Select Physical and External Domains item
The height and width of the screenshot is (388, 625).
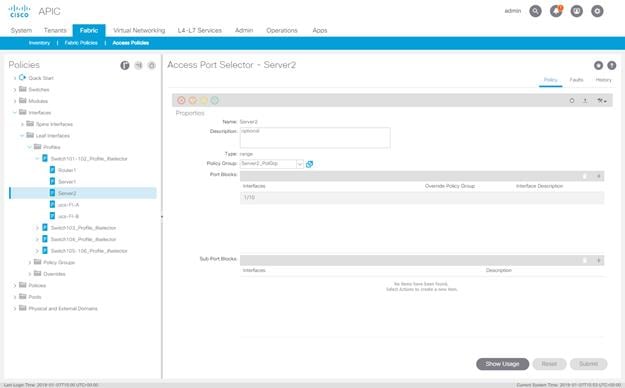(x=63, y=308)
